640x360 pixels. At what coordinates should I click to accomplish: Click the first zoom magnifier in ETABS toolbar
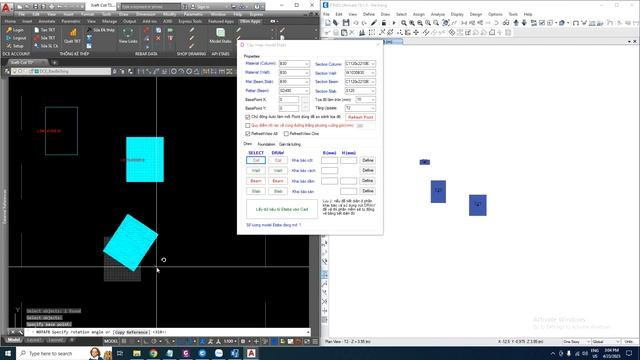coord(404,23)
